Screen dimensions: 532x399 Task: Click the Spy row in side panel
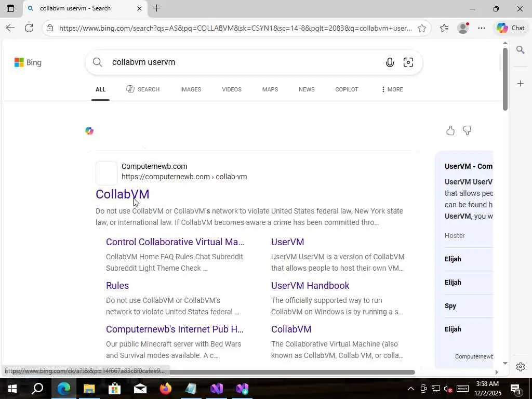469,306
